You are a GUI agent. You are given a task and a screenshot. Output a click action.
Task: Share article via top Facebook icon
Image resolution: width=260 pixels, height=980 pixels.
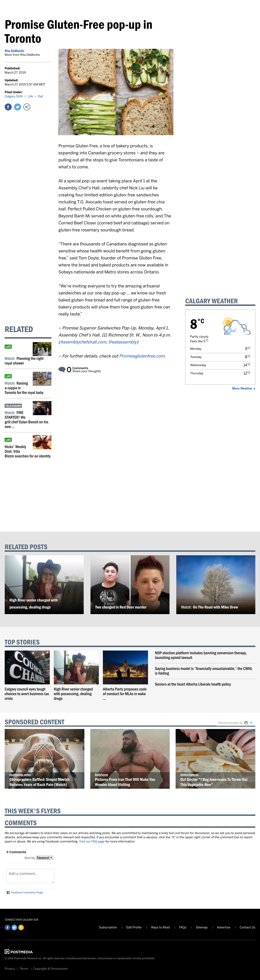click(8, 107)
